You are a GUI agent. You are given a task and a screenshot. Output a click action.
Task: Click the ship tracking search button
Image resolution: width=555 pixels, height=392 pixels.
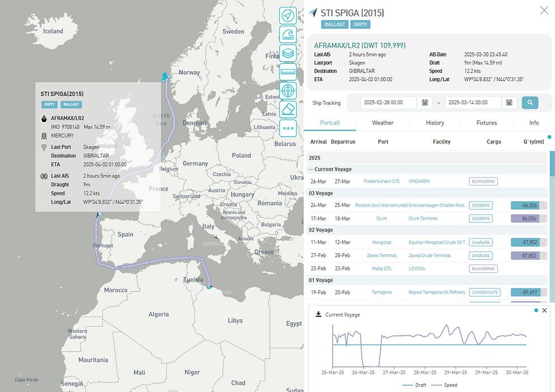point(530,103)
